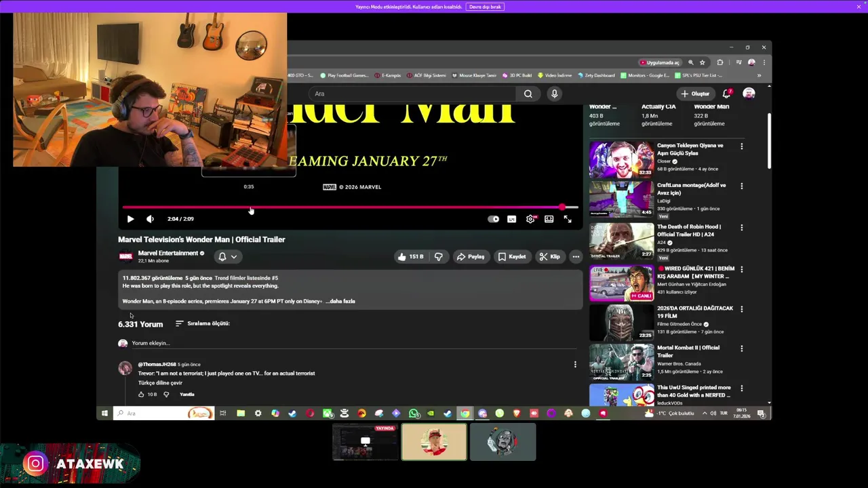Open options for The Death of Robin Hood video

[741, 228]
